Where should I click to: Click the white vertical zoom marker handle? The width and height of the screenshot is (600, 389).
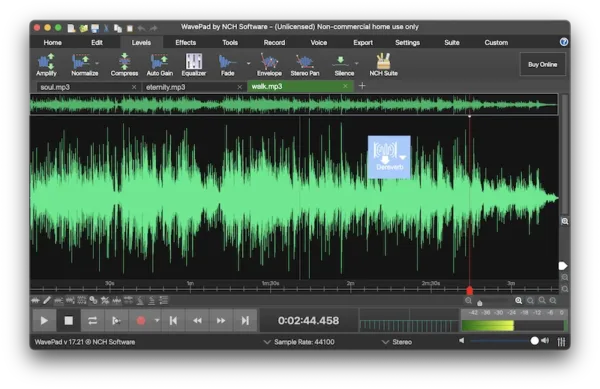(562, 265)
